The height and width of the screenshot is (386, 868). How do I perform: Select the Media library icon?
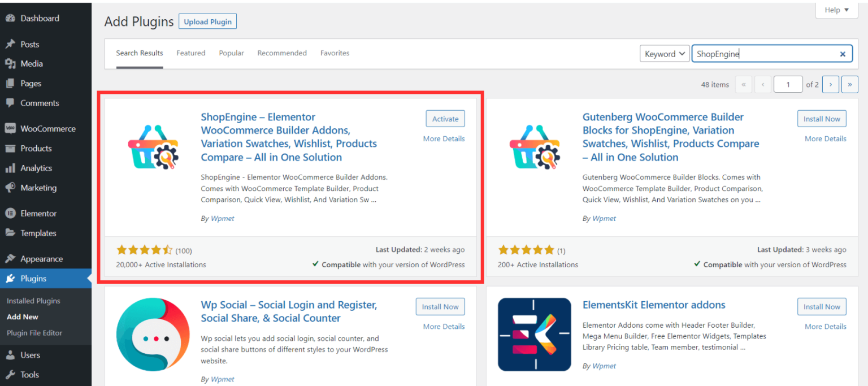11,63
